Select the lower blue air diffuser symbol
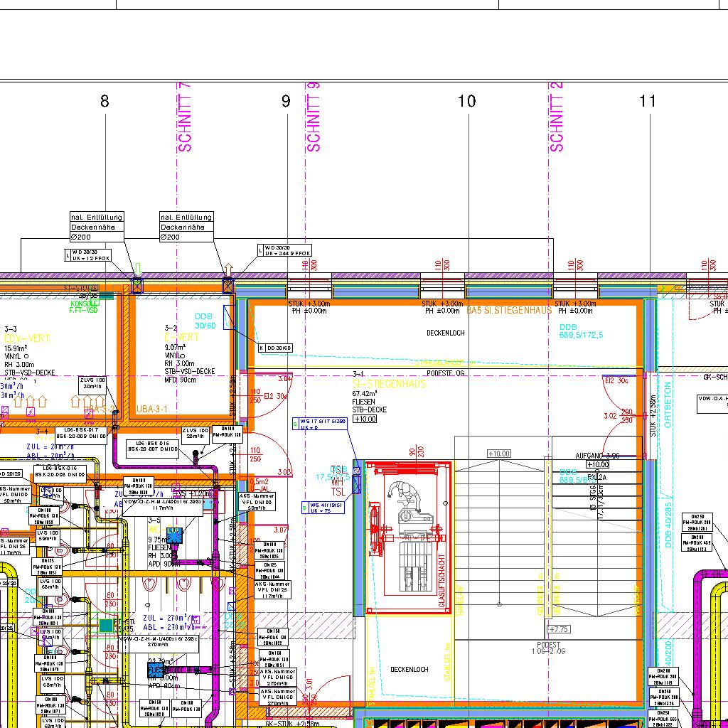728x728 pixels. pyautogui.click(x=154, y=670)
